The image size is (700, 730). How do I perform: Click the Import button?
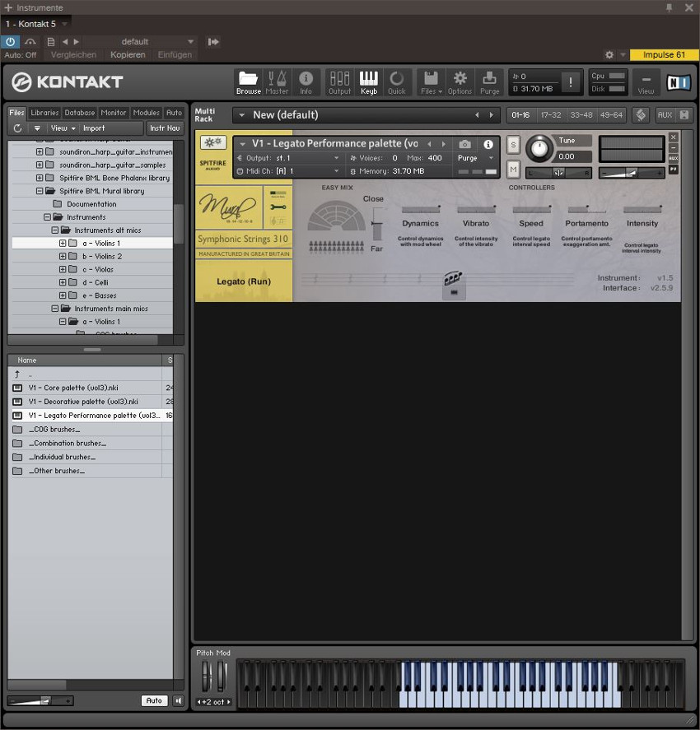click(94, 128)
